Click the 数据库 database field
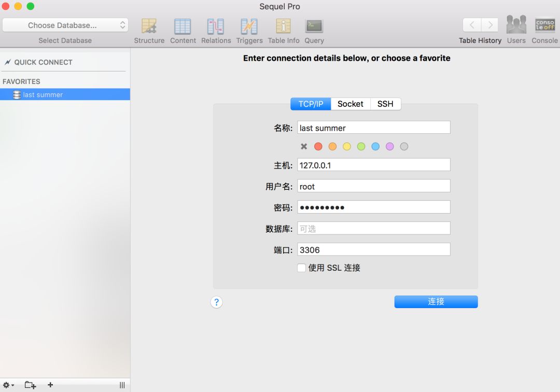 tap(373, 229)
